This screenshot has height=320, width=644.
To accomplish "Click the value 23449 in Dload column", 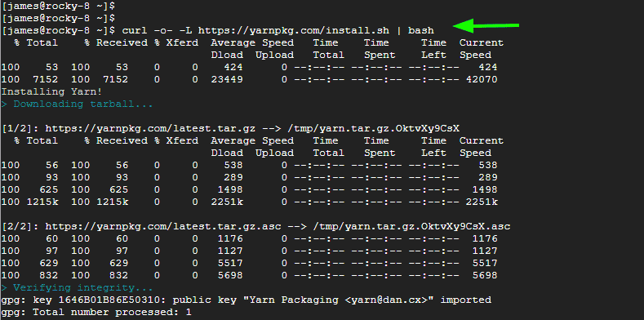I will coord(227,79).
